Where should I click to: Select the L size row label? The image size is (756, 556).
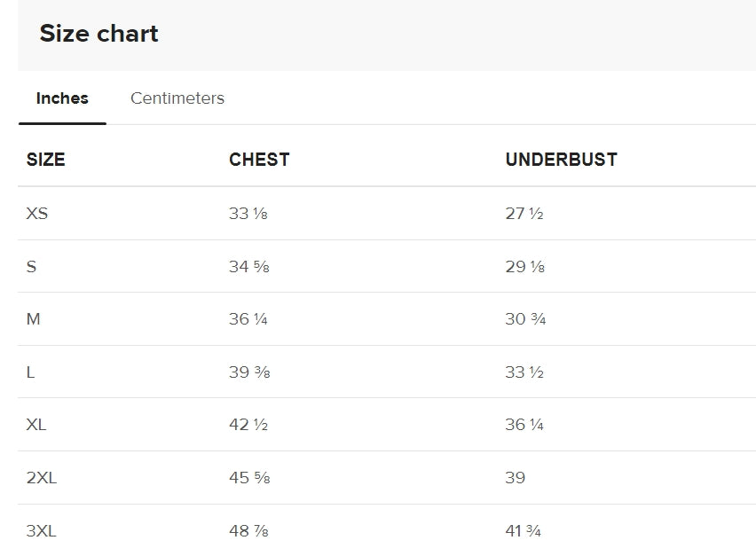click(x=30, y=372)
